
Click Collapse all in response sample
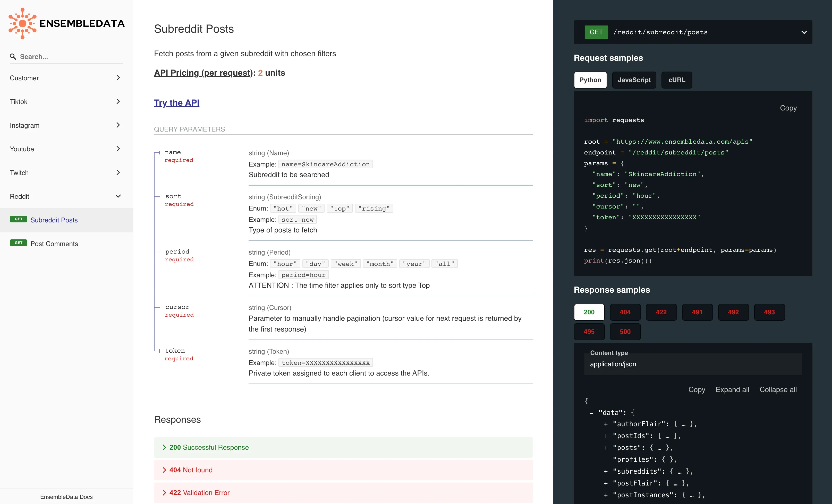[778, 390]
